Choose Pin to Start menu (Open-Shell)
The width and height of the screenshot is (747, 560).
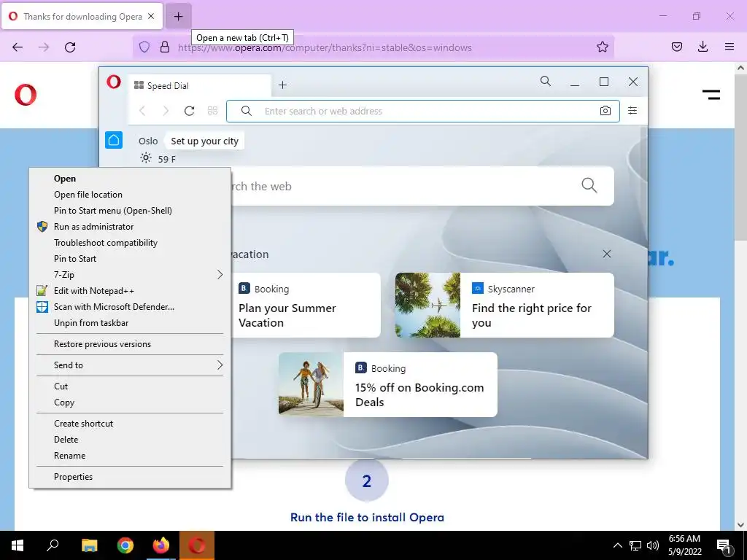pyautogui.click(x=130, y=211)
